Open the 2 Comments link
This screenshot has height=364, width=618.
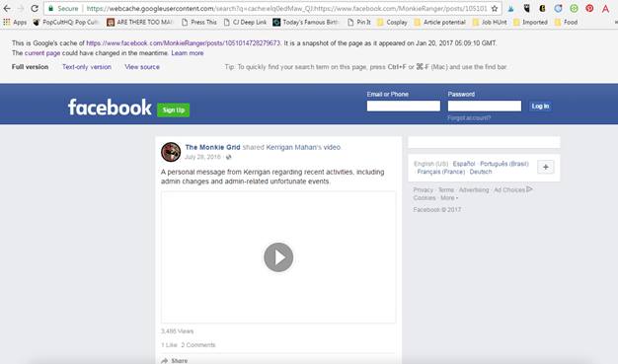pos(198,345)
